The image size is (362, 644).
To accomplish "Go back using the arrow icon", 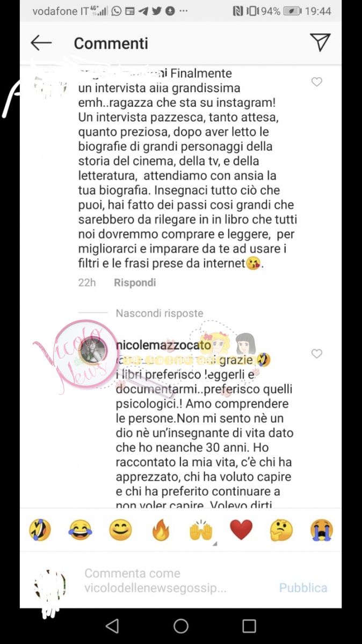I will (41, 43).
